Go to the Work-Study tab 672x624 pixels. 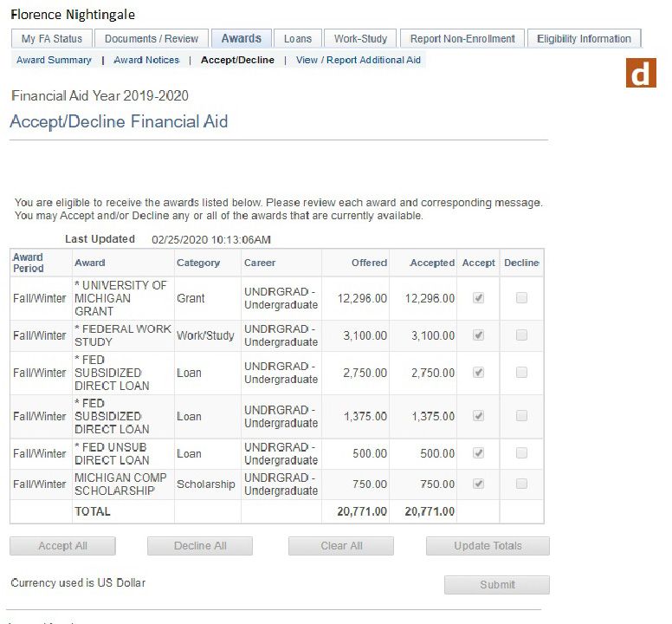(360, 39)
